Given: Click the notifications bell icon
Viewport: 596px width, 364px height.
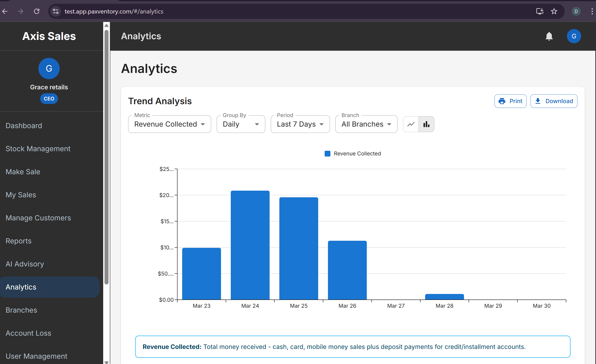Looking at the screenshot, I should click(549, 36).
